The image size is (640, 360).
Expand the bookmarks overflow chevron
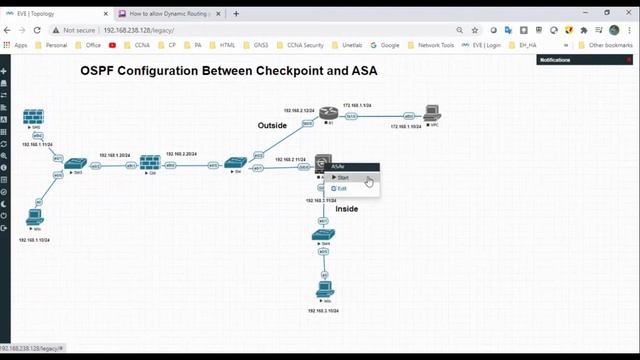coord(566,45)
